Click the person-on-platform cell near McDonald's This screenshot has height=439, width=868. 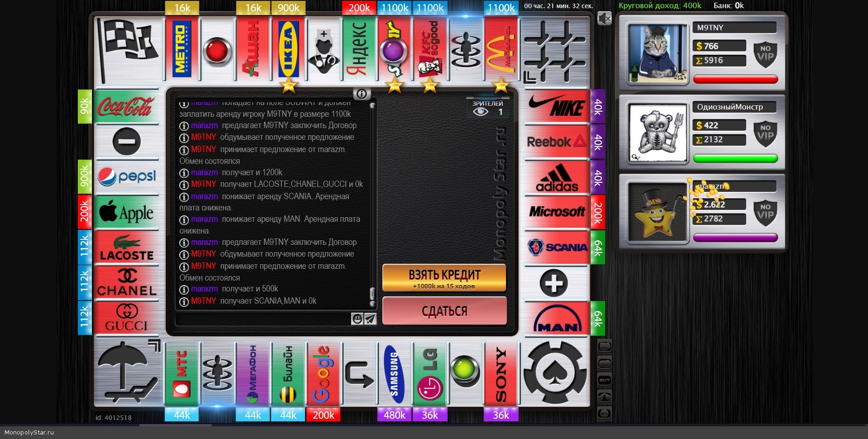(x=466, y=49)
